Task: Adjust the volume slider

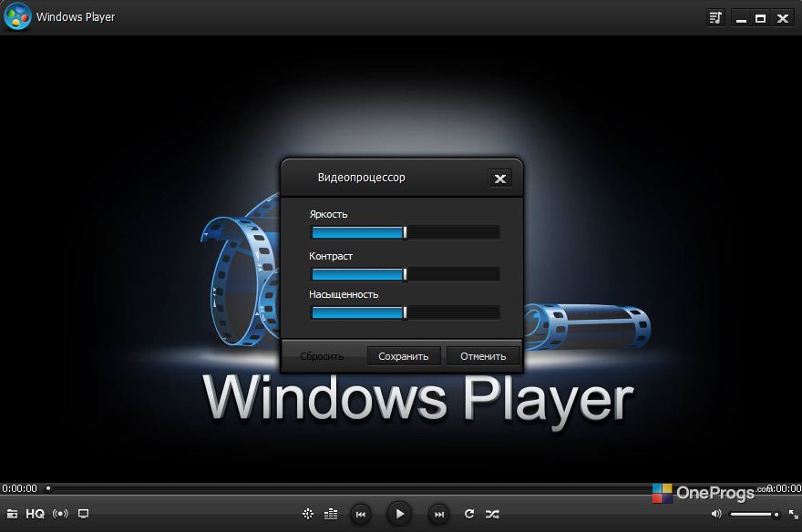Action: [x=755, y=514]
